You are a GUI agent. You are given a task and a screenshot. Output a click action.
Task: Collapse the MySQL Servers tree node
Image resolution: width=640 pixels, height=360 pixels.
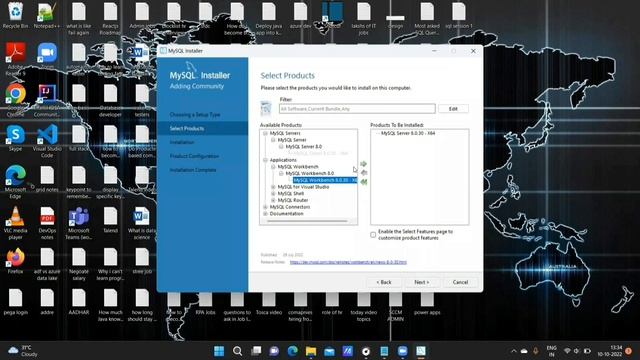(265, 133)
